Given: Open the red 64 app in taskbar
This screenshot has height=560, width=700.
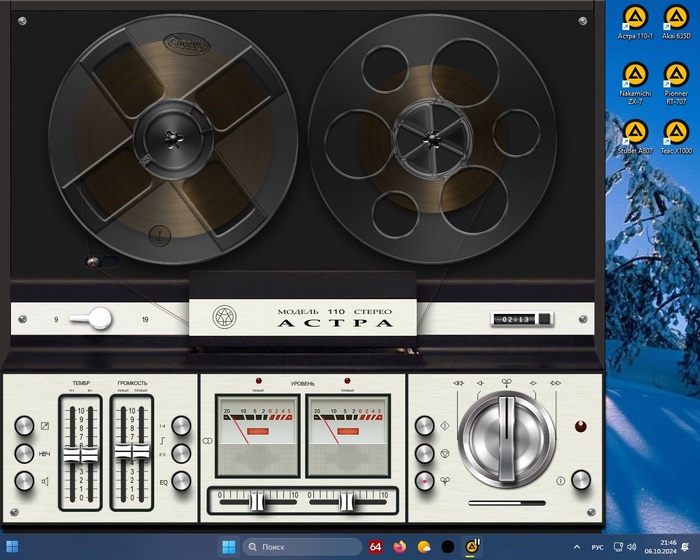Looking at the screenshot, I should (x=375, y=547).
